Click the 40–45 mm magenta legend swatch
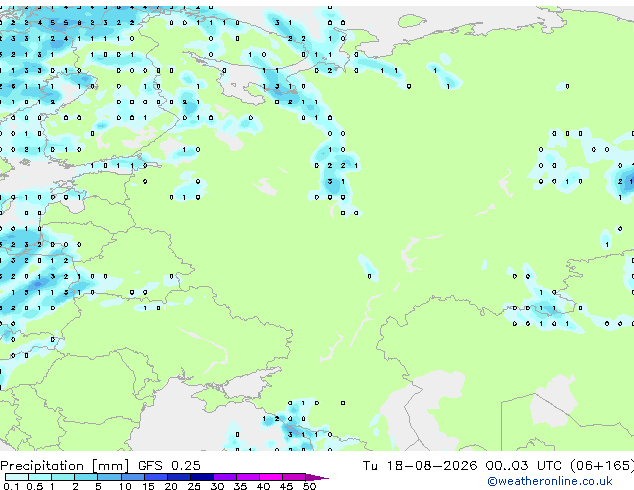The image size is (634, 490). coord(271,477)
